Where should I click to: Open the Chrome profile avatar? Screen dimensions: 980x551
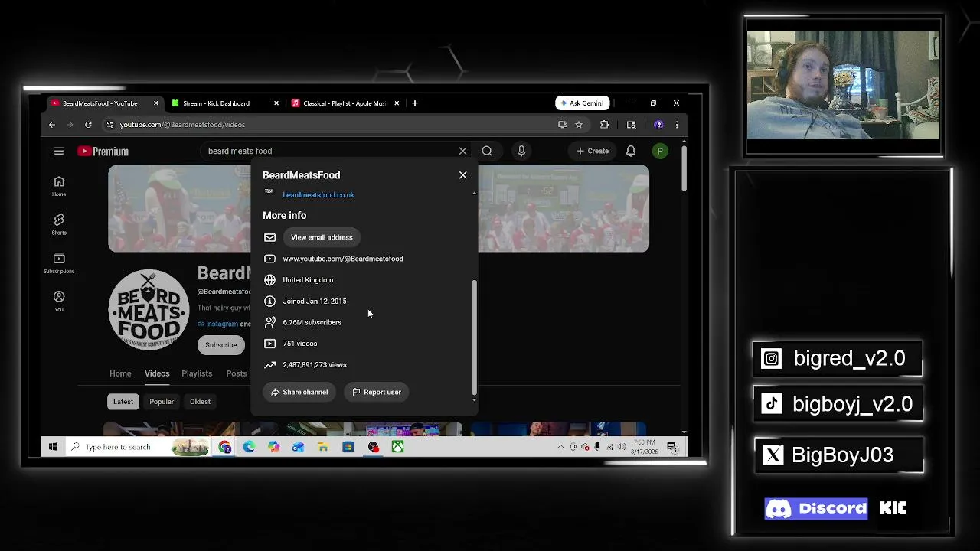coord(659,125)
